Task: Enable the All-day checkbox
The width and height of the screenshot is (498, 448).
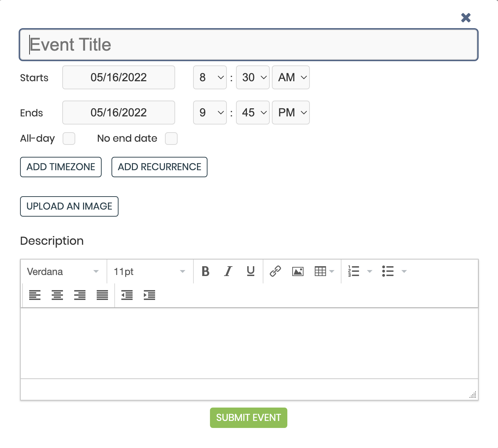Action: [x=69, y=139]
